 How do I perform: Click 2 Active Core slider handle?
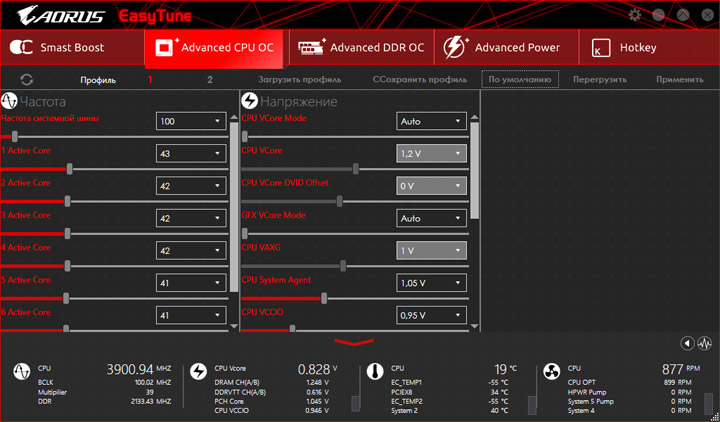coord(68,201)
